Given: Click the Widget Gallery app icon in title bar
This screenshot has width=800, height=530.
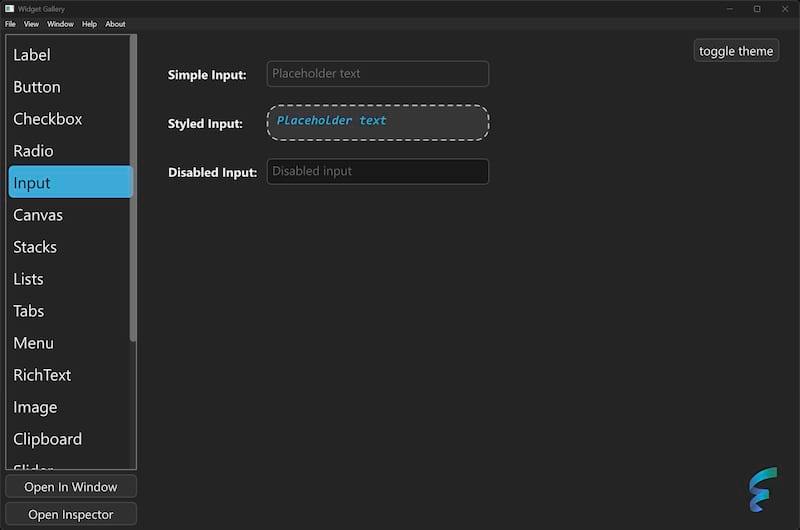Looking at the screenshot, I should point(10,9).
